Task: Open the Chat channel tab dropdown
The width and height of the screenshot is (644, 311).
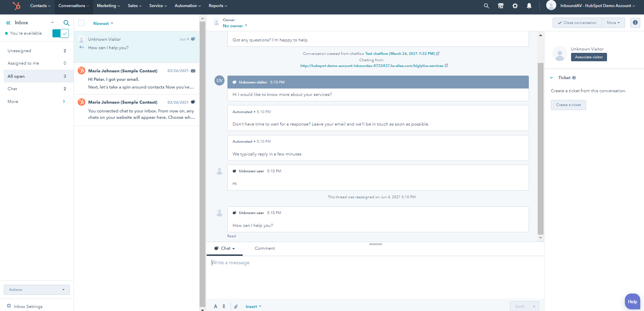Action: point(225,248)
